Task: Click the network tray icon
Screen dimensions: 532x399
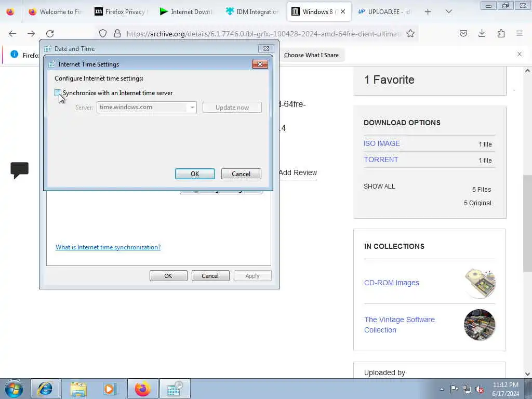Action: click(467, 389)
